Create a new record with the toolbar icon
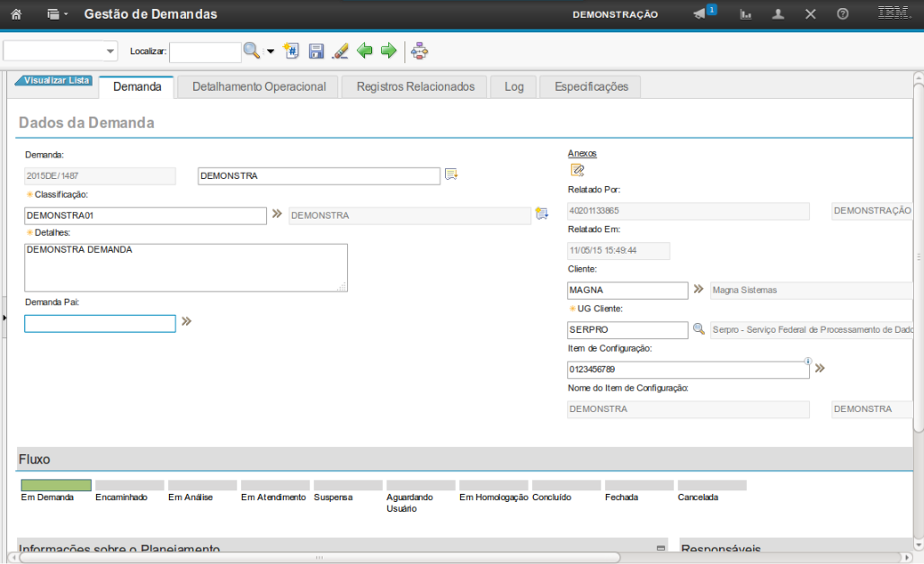Viewport: 924px width, 564px height. click(291, 51)
